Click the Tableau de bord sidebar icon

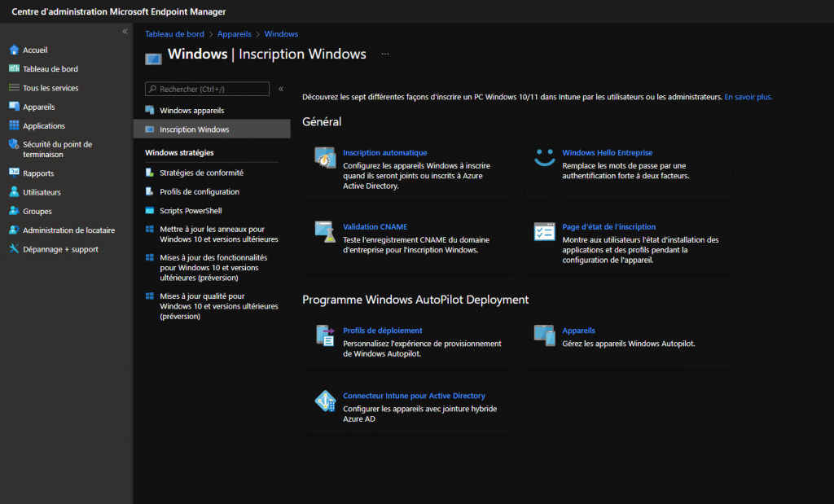(15, 68)
